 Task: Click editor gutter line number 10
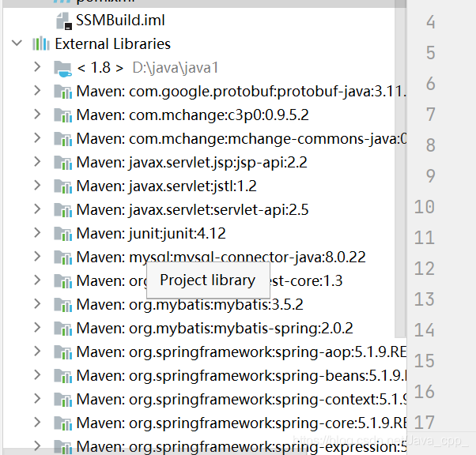pyautogui.click(x=425, y=207)
